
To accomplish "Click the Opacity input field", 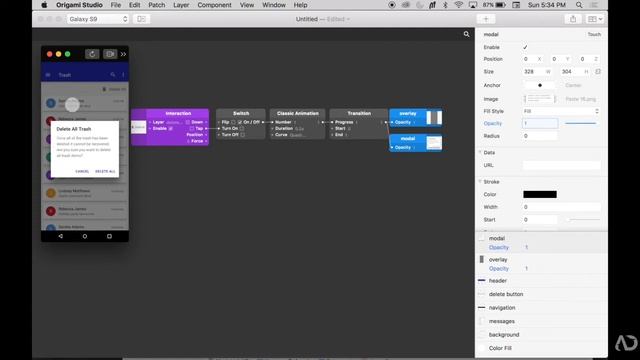I will coord(540,123).
